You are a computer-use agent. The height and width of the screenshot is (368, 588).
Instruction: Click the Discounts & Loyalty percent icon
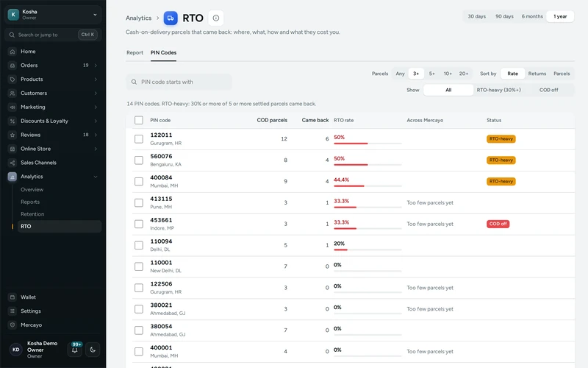12,121
